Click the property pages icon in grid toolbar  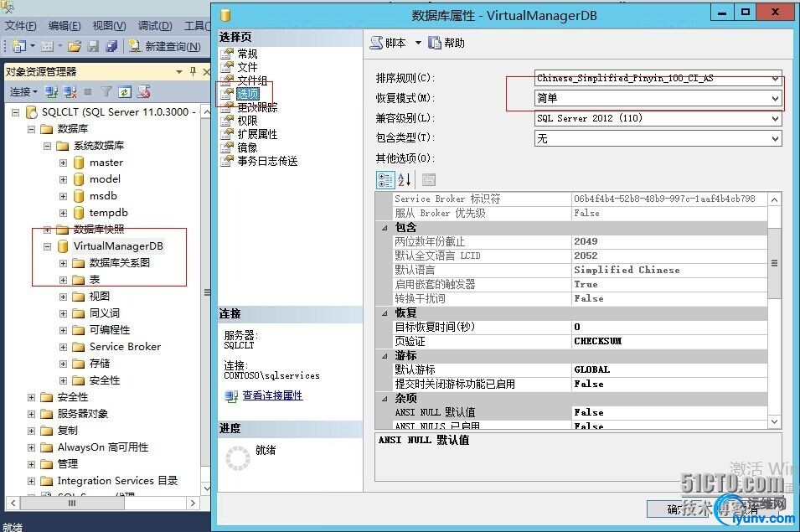[x=429, y=179]
